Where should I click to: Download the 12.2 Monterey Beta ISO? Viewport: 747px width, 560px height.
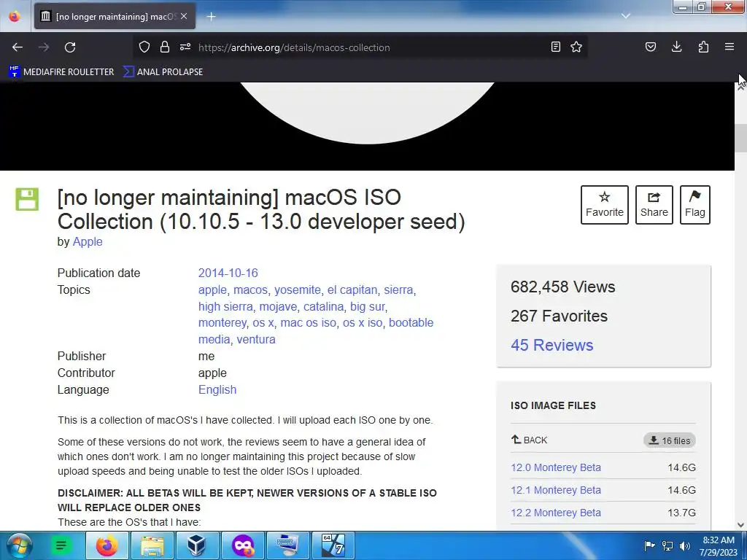(555, 513)
